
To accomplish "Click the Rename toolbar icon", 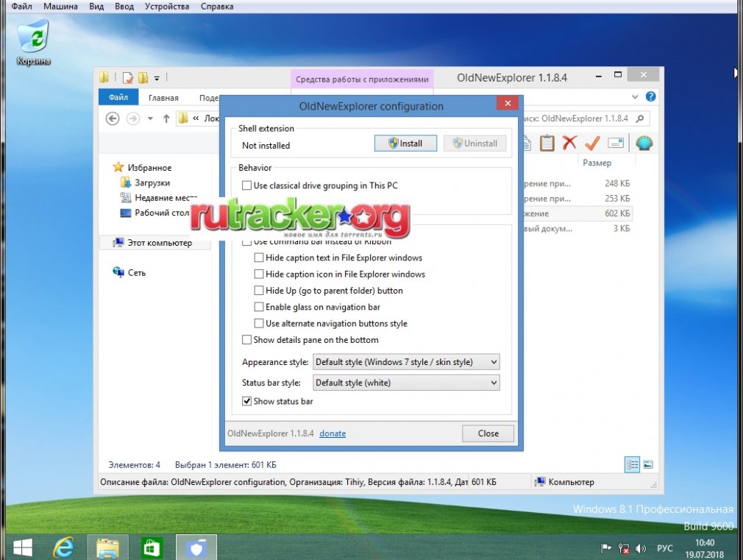I will coord(616,143).
